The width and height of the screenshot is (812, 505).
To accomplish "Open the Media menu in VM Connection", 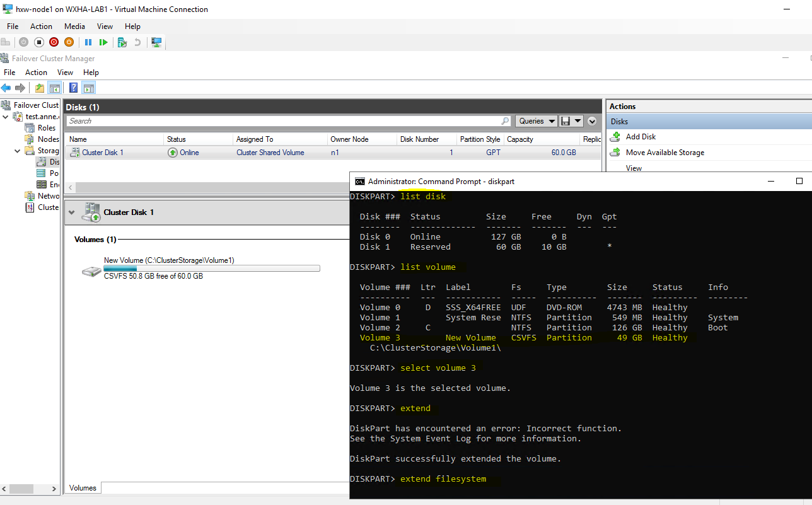I will pos(74,26).
